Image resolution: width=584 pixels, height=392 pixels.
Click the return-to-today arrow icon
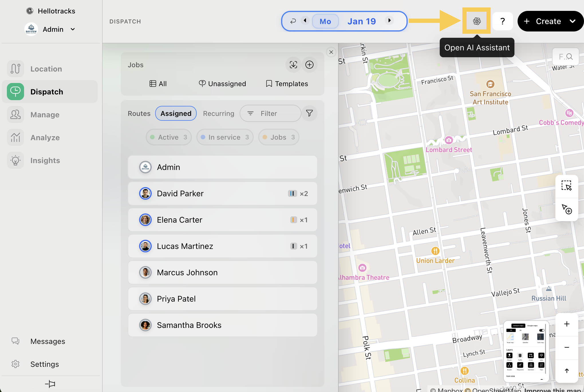click(293, 21)
